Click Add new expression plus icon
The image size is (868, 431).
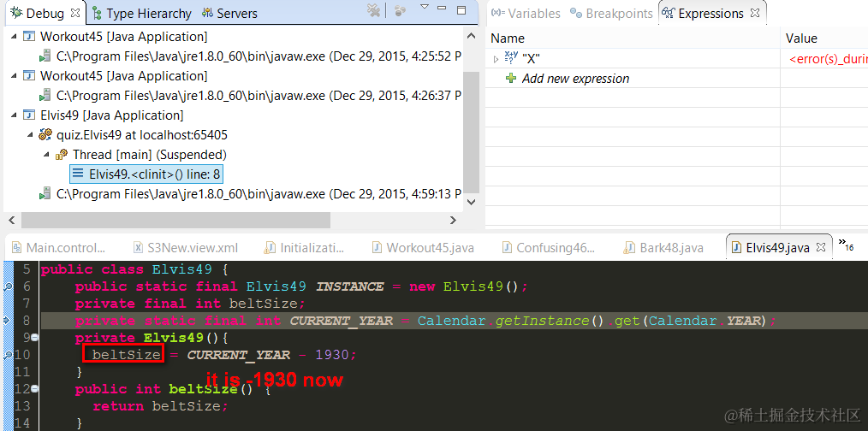pos(512,78)
